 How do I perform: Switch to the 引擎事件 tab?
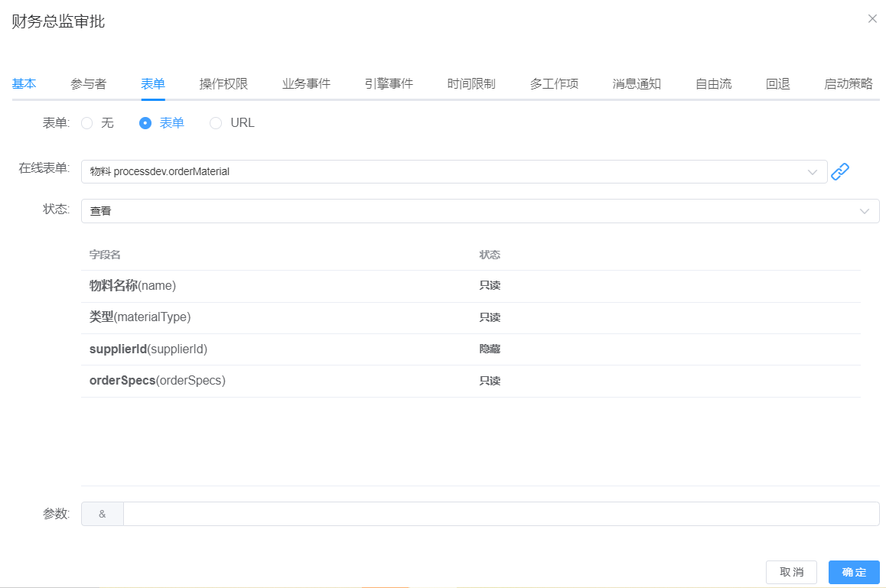coord(389,84)
